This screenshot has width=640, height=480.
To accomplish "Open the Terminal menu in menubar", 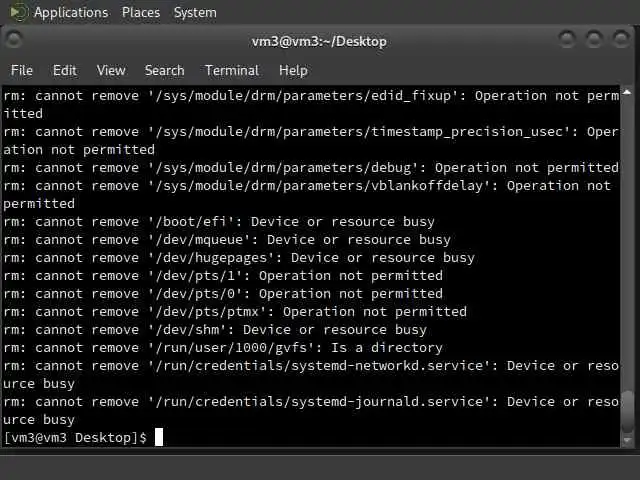I will [x=232, y=70].
